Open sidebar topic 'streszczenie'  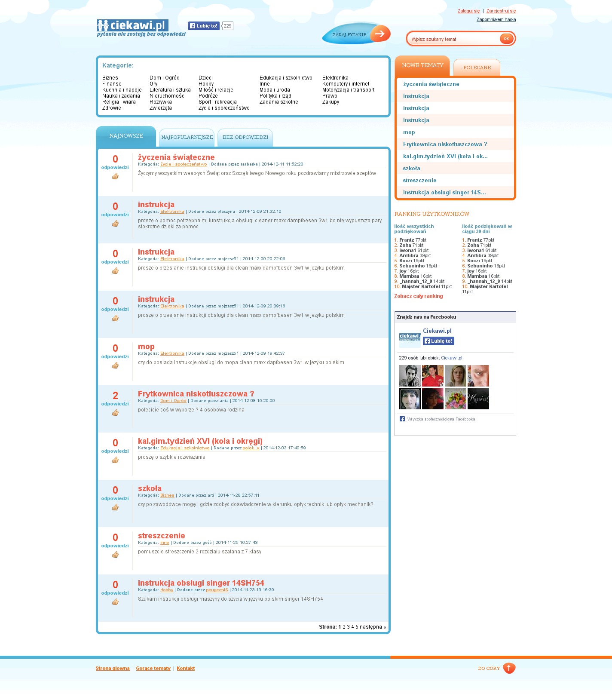click(419, 181)
